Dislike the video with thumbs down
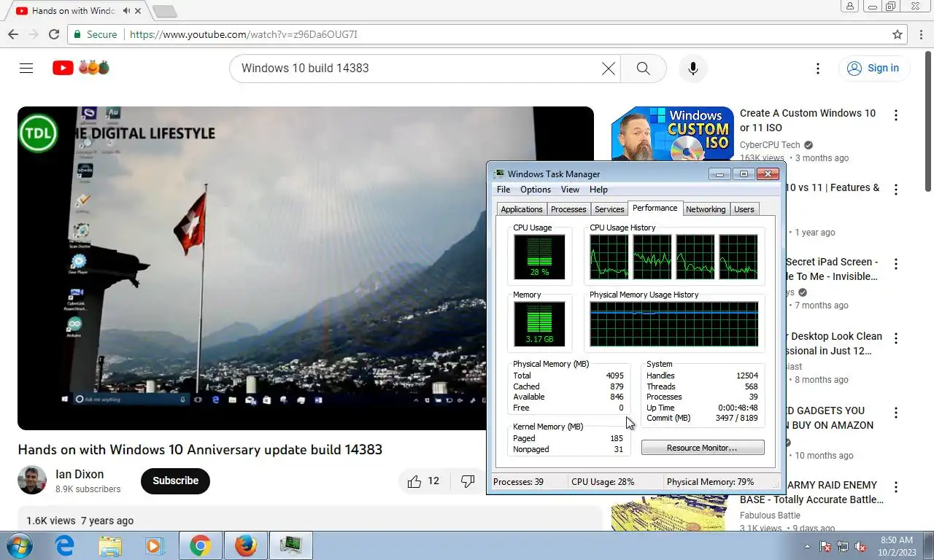Screen dimensions: 934x560 468,481
